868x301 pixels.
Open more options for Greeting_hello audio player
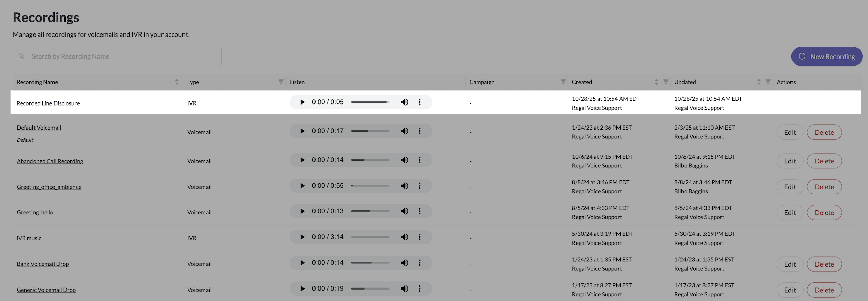(419, 211)
